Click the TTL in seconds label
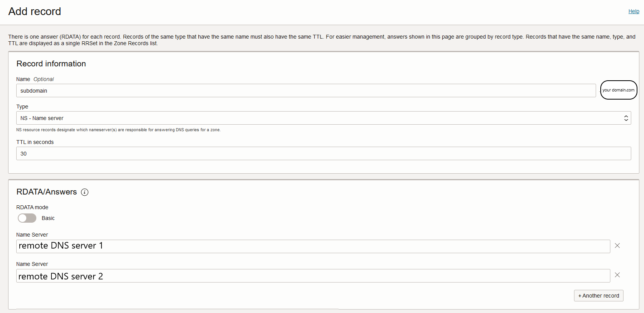 click(x=35, y=142)
